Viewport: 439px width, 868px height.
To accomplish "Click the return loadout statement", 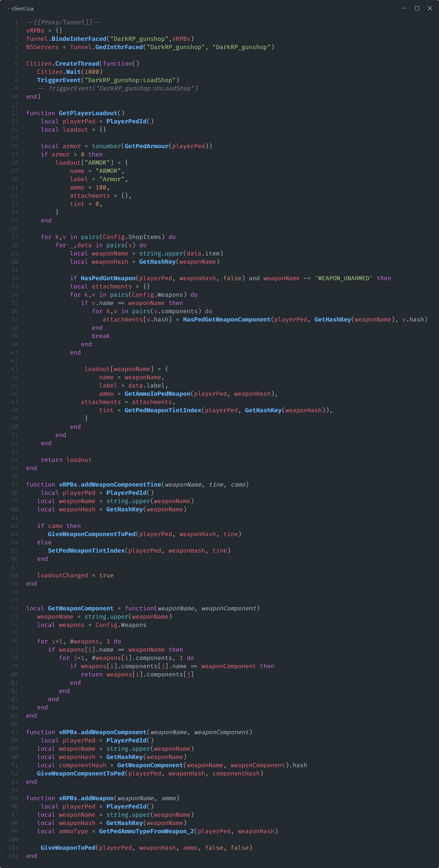I will pos(66,460).
